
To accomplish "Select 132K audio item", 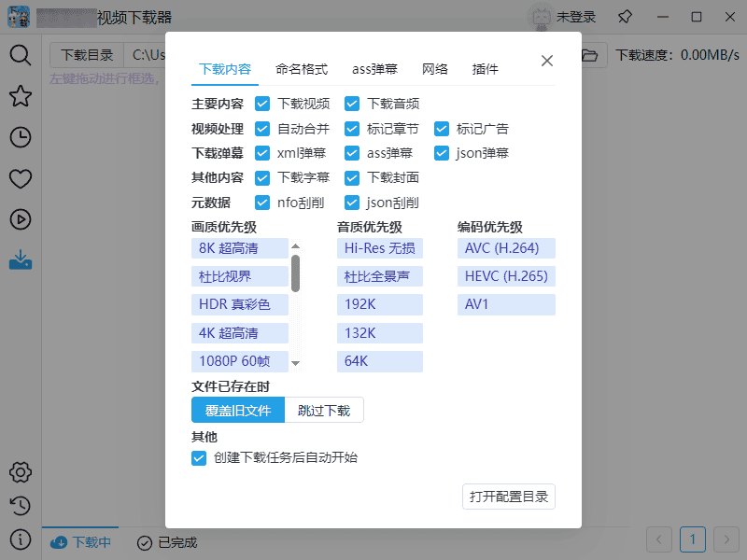I will [380, 333].
